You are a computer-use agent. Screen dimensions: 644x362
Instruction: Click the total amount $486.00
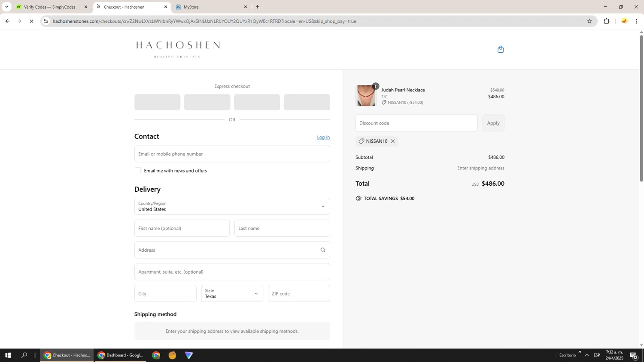pos(493,184)
